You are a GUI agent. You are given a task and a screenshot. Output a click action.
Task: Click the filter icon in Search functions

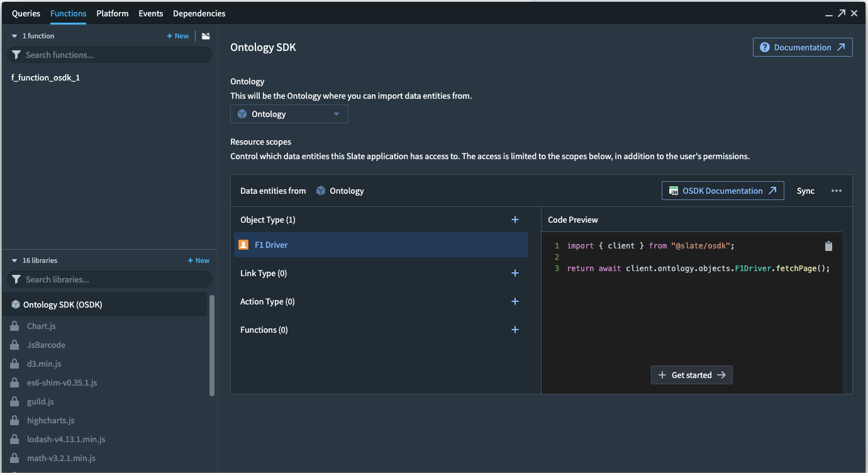pyautogui.click(x=16, y=55)
